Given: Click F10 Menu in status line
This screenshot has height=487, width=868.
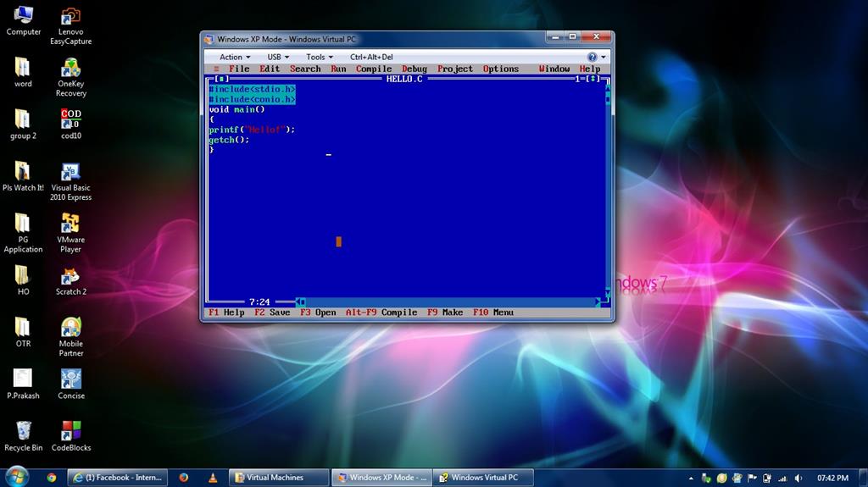Looking at the screenshot, I should (x=492, y=313).
